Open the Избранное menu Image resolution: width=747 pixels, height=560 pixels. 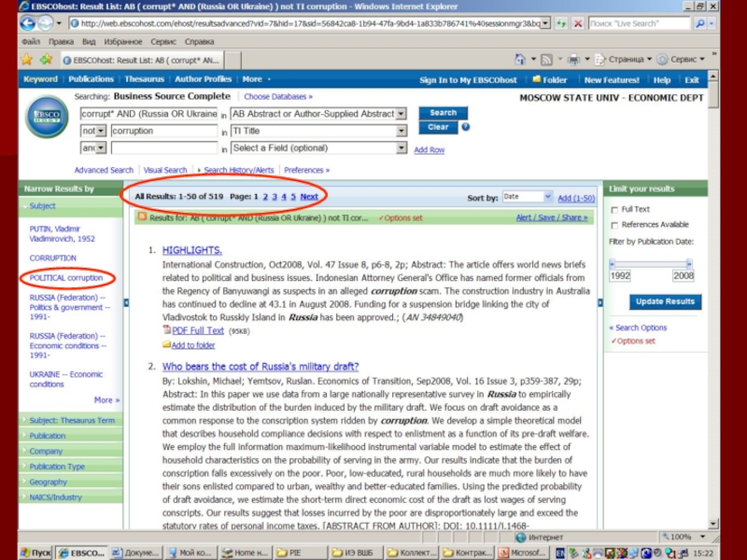tap(122, 42)
